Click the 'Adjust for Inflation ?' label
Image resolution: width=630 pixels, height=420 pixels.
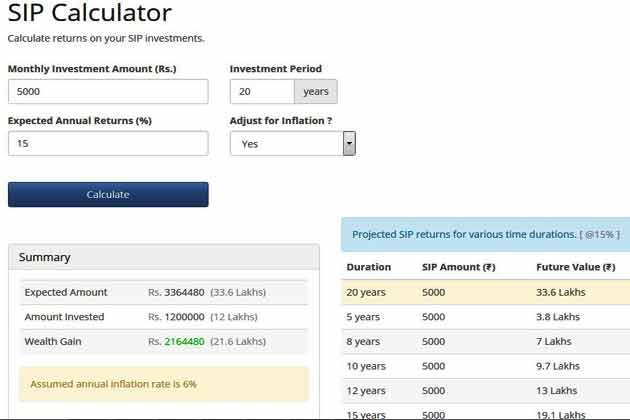[x=281, y=121]
